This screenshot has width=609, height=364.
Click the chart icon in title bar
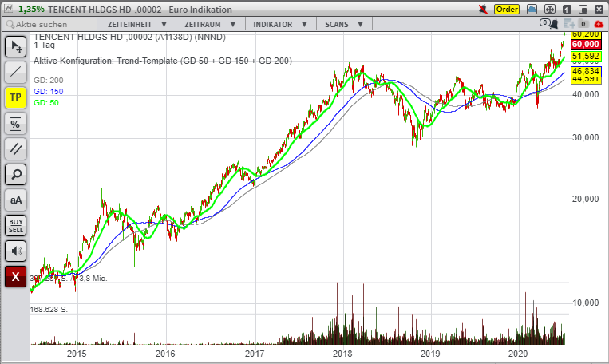click(x=9, y=9)
